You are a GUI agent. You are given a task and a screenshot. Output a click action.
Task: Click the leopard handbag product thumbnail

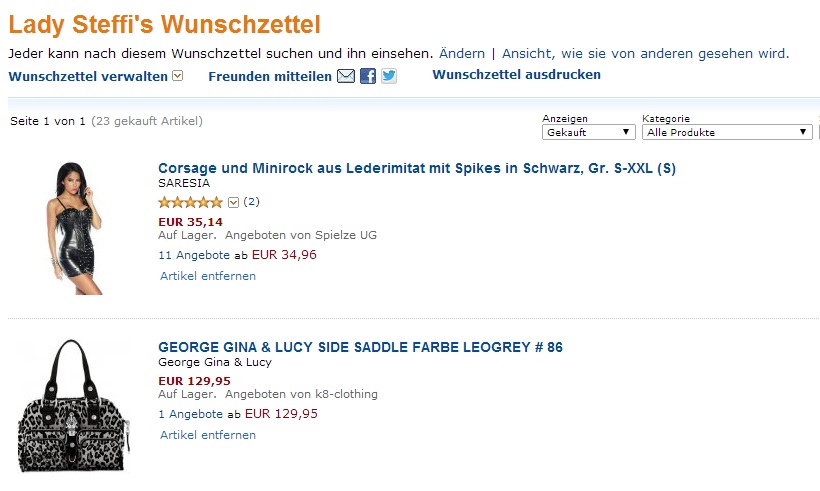74,406
